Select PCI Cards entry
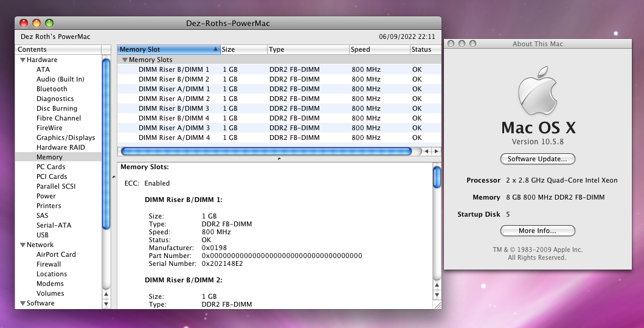Screen dimensions: 644x328 click(52, 176)
